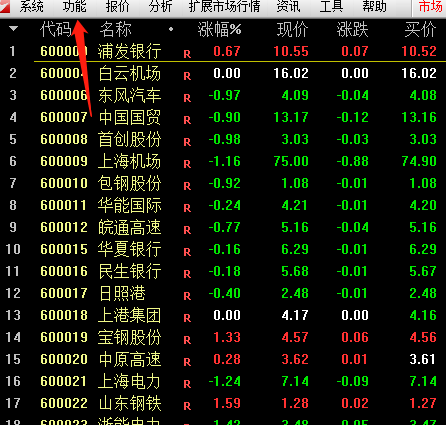Click the R marker in 白云机场 row

point(187,76)
